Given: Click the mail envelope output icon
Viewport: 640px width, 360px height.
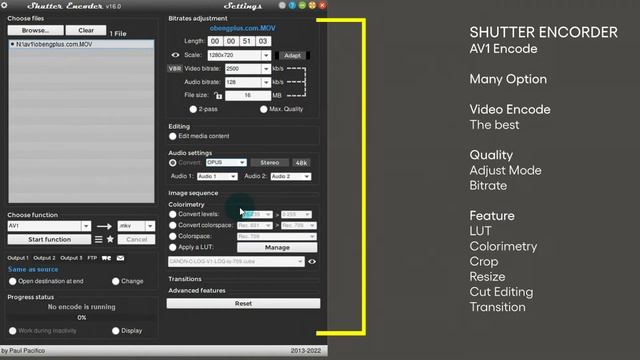Looking at the screenshot, I should pos(120,258).
